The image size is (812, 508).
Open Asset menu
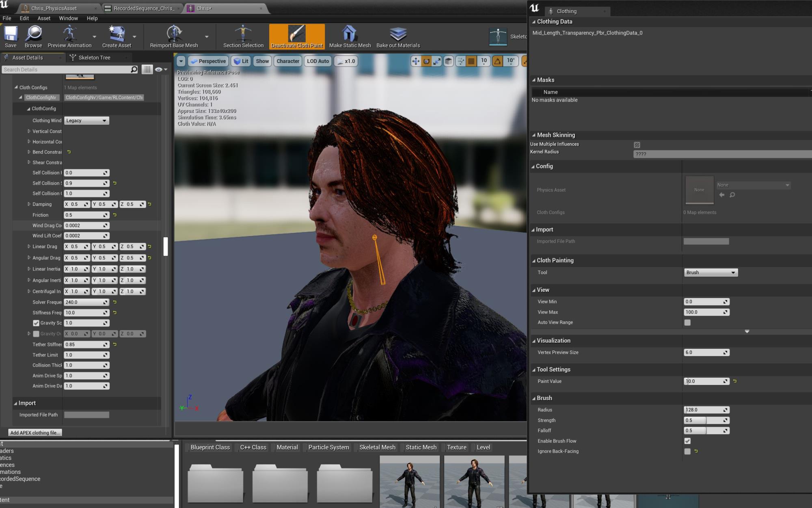(44, 18)
